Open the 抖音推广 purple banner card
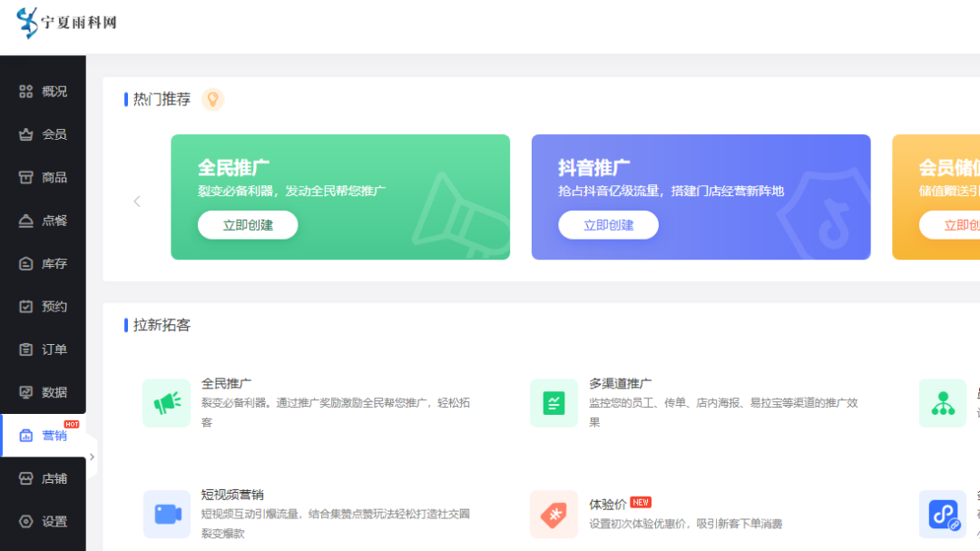The height and width of the screenshot is (551, 980). click(x=701, y=197)
